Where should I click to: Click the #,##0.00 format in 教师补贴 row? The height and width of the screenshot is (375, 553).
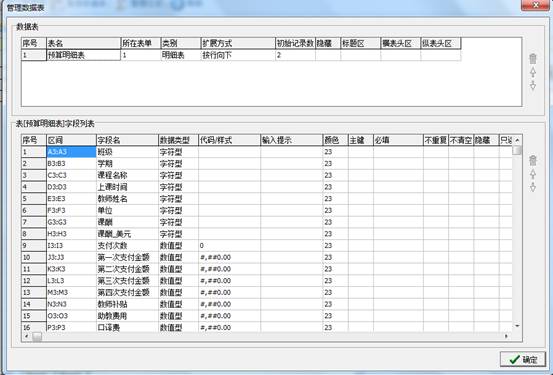click(x=229, y=304)
